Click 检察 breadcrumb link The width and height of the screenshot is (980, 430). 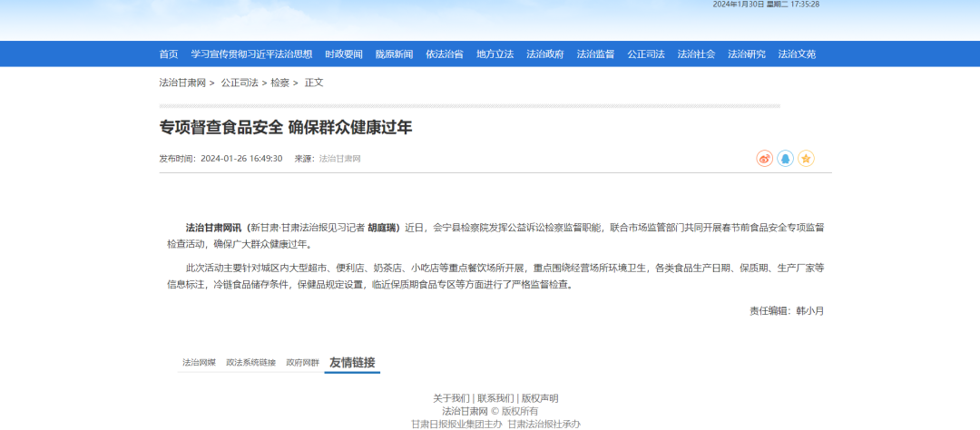click(x=279, y=83)
